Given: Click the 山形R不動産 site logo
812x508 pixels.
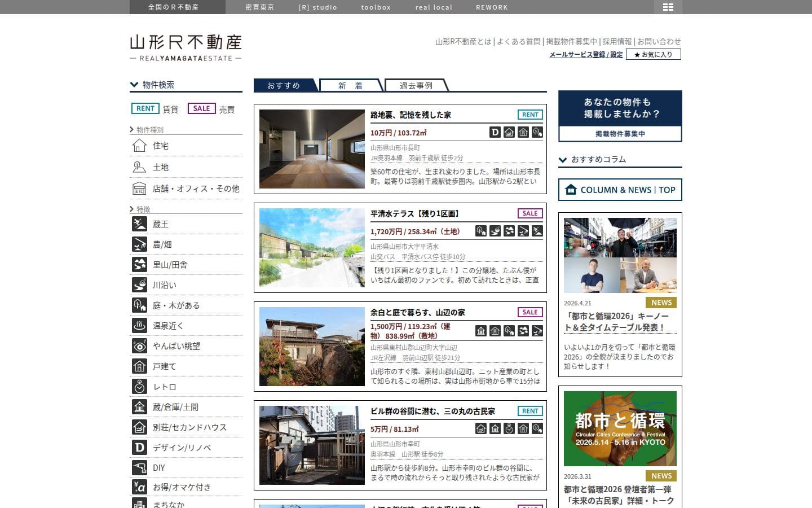Looking at the screenshot, I should [x=186, y=47].
